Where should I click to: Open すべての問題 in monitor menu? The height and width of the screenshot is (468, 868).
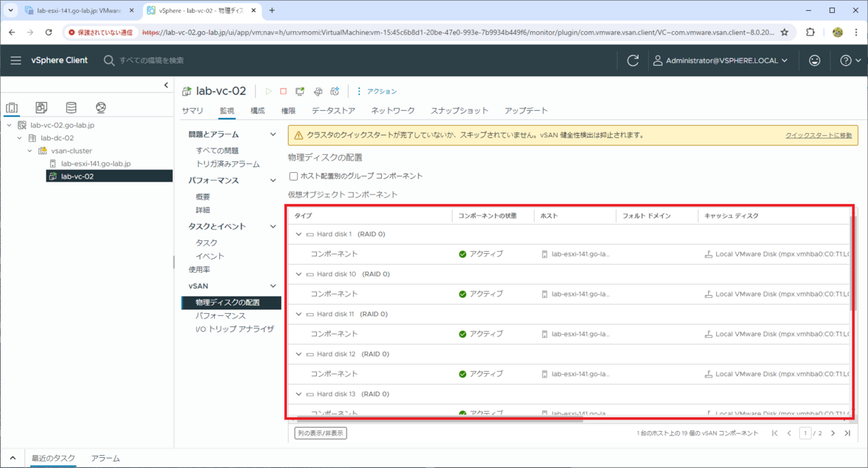tap(217, 150)
